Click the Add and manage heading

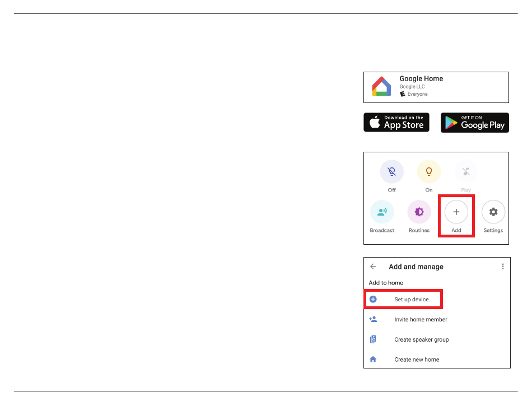coord(416,267)
